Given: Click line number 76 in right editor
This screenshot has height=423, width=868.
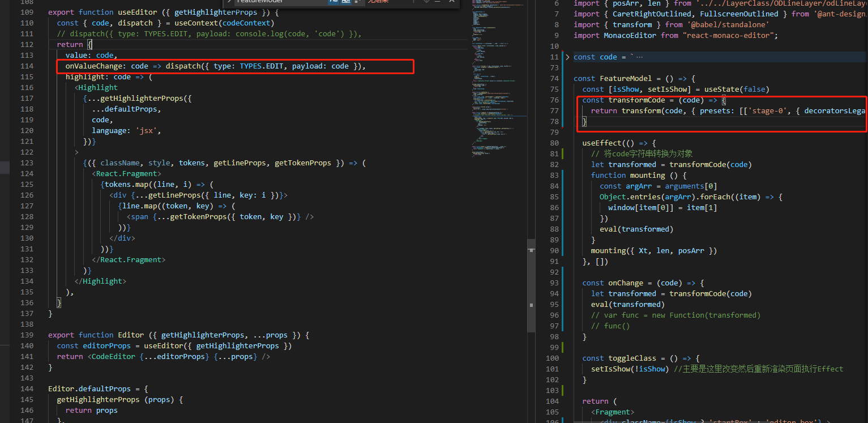Looking at the screenshot, I should point(555,100).
